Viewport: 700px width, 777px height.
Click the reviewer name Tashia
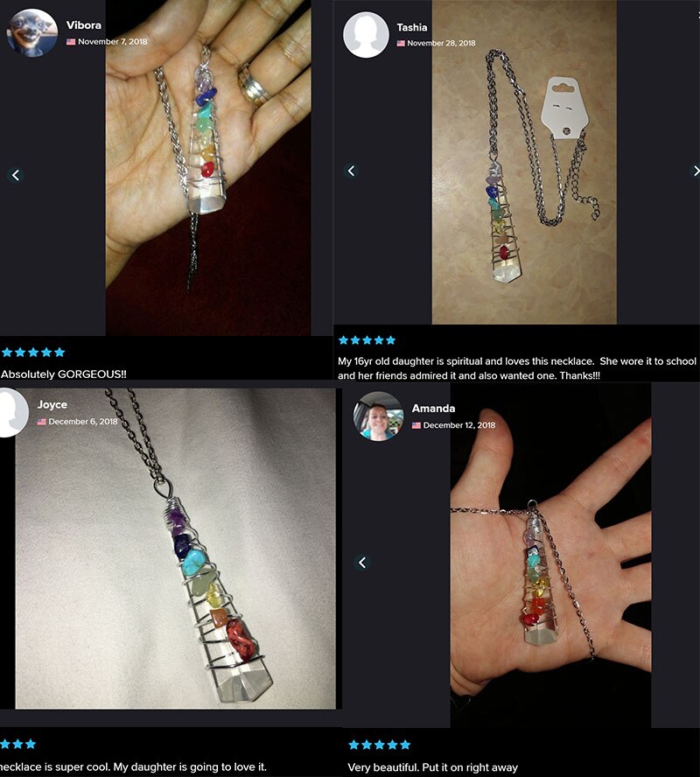coord(411,27)
